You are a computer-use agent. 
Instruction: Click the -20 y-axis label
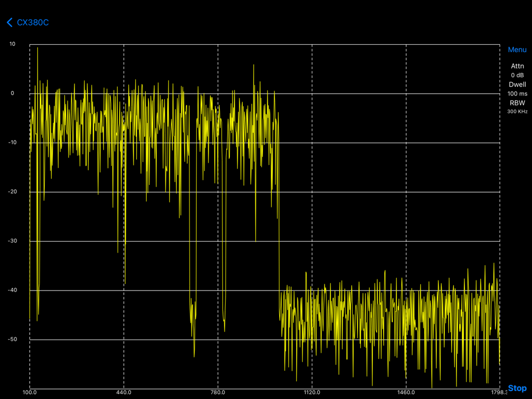pos(12,192)
